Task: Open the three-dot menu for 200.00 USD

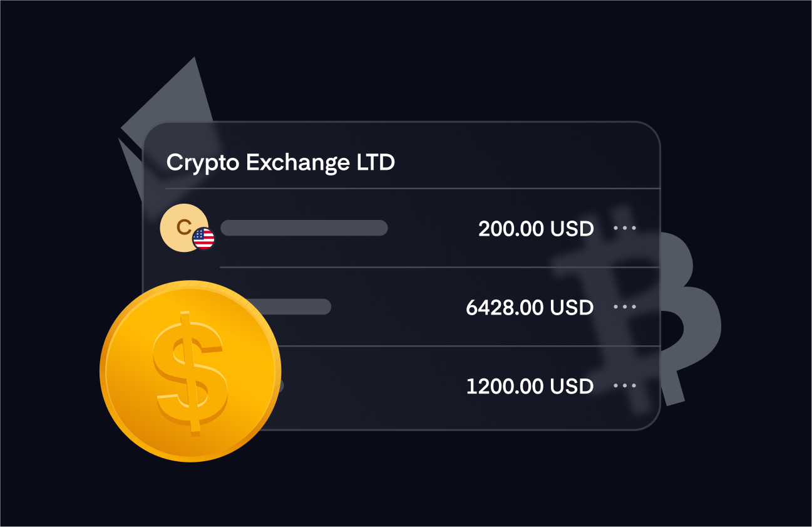Action: point(625,228)
